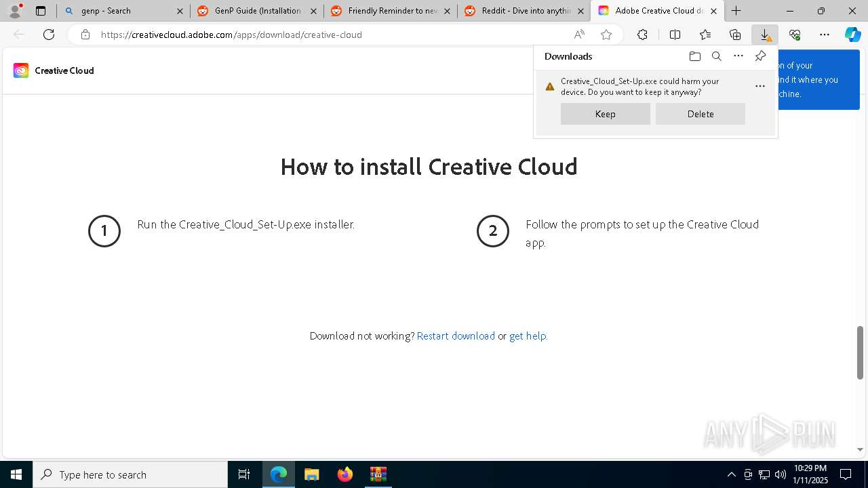
Task: Close the genp - Search tab
Action: tap(180, 11)
